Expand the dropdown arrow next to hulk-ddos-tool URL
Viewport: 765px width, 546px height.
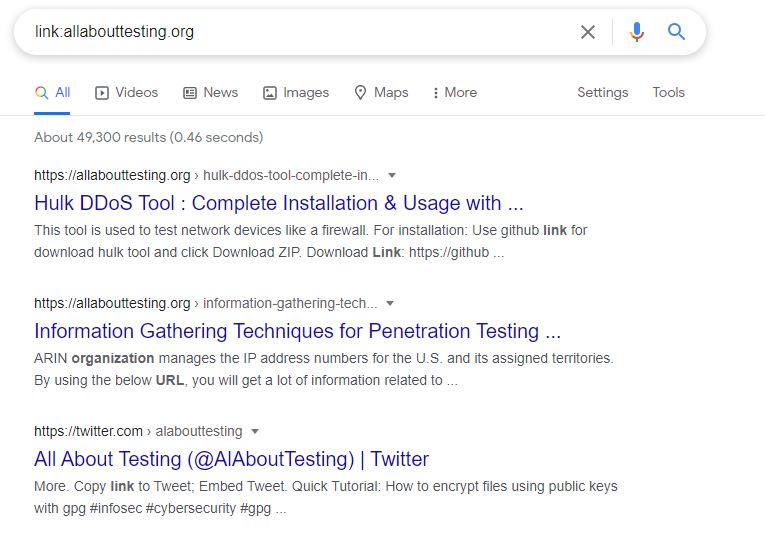click(x=391, y=175)
